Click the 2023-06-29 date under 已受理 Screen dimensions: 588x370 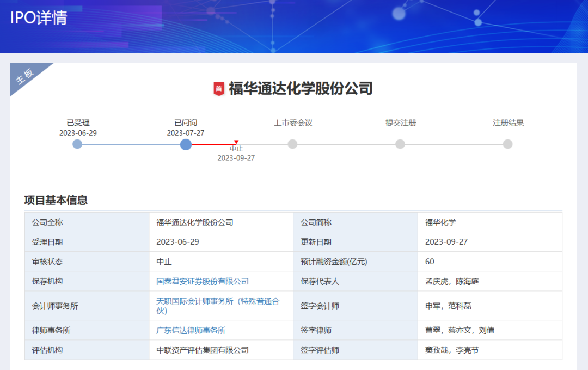tap(78, 133)
